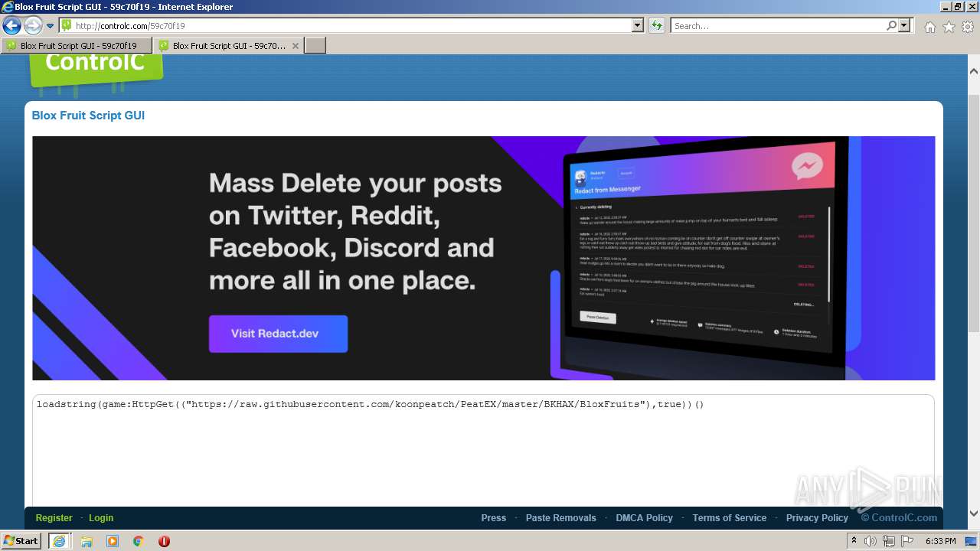Screen dimensions: 980x551
Task: Open media player taskbar icon
Action: (x=112, y=541)
